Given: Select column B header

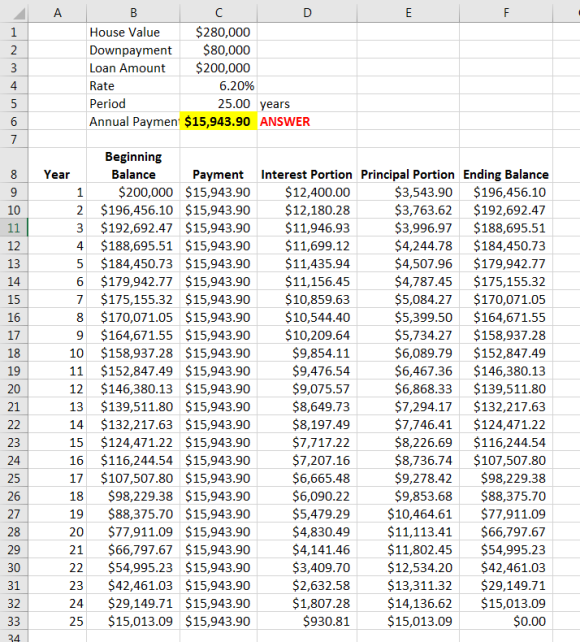Looking at the screenshot, I should coord(133,13).
